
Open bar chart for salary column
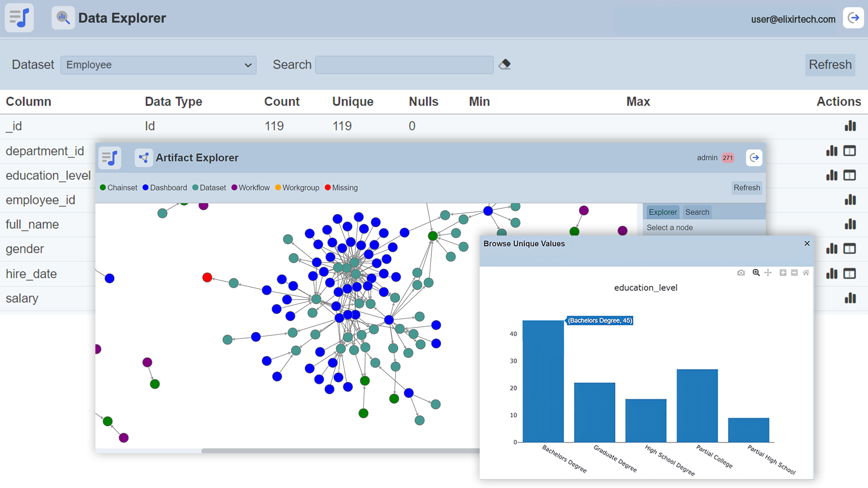(850, 298)
